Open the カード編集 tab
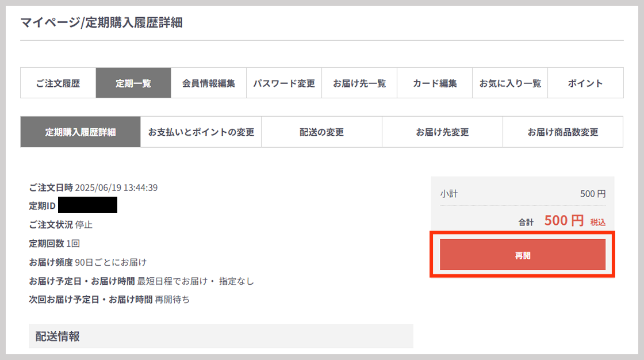Image resolution: width=644 pixels, height=360 pixels. pos(435,83)
